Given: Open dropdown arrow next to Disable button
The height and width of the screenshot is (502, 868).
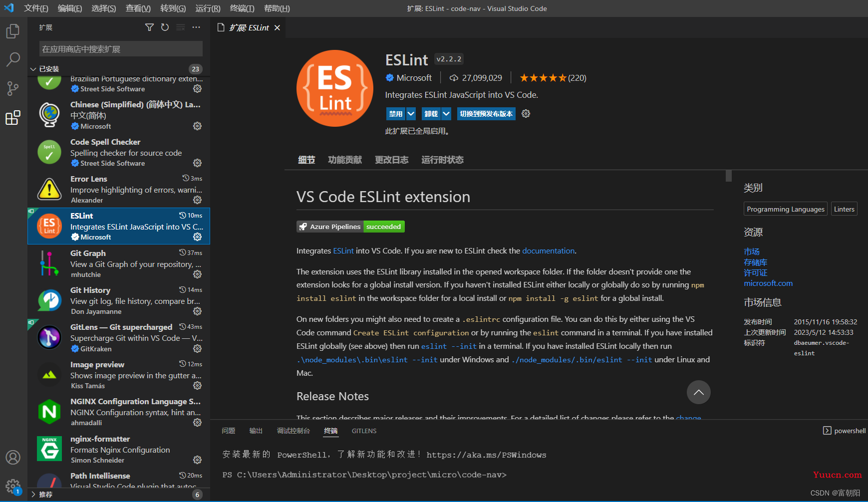Looking at the screenshot, I should 411,114.
